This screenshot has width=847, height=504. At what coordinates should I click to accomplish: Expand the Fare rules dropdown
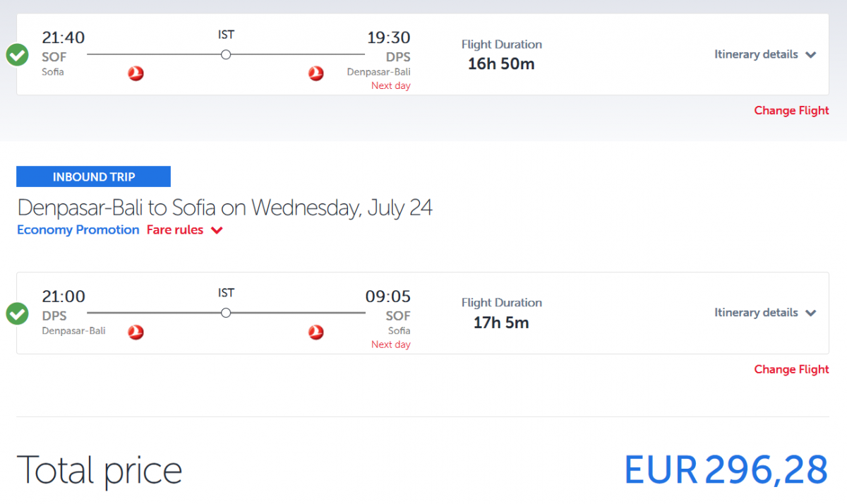[x=185, y=230]
